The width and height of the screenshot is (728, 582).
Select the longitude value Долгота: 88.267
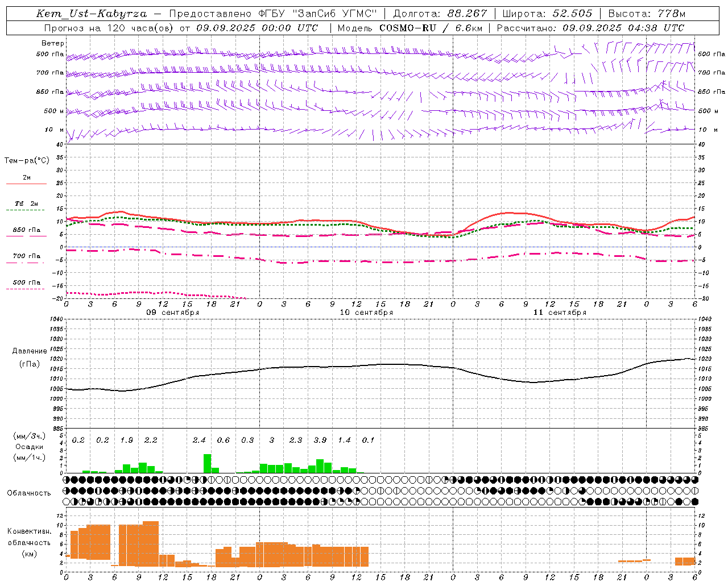(440, 14)
